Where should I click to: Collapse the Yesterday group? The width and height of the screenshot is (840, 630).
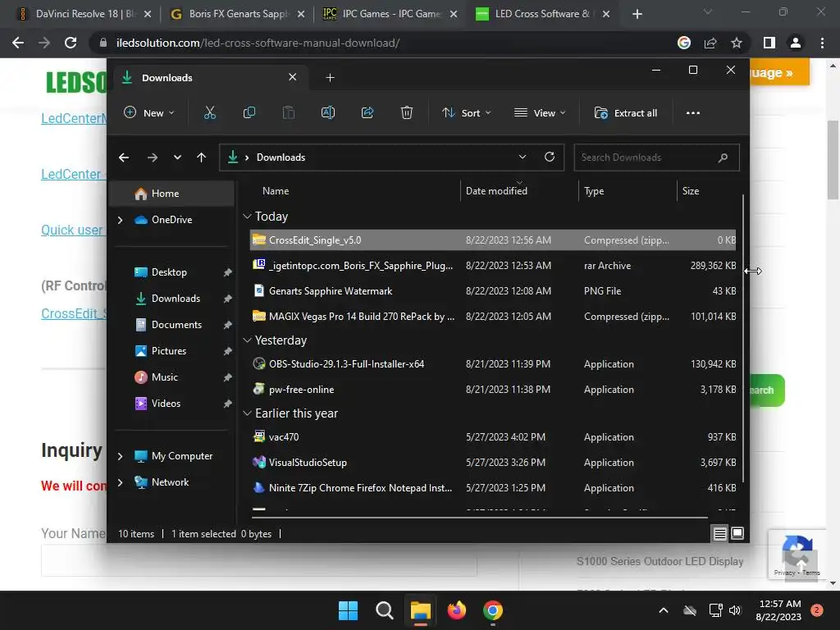click(247, 340)
